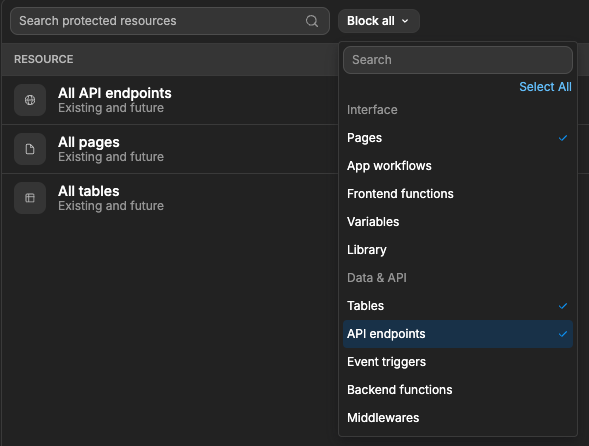Click the Select All link
This screenshot has width=589, height=446.
point(545,87)
